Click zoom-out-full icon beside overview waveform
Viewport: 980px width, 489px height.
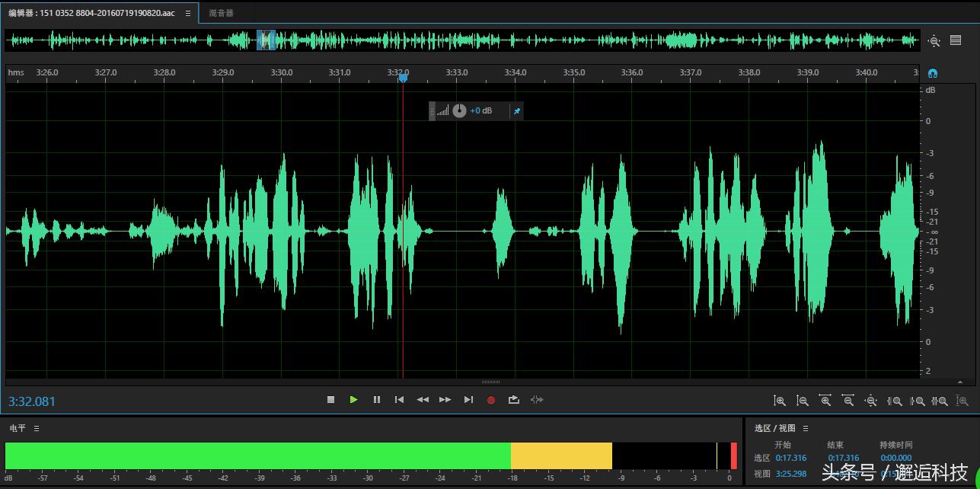pyautogui.click(x=934, y=41)
